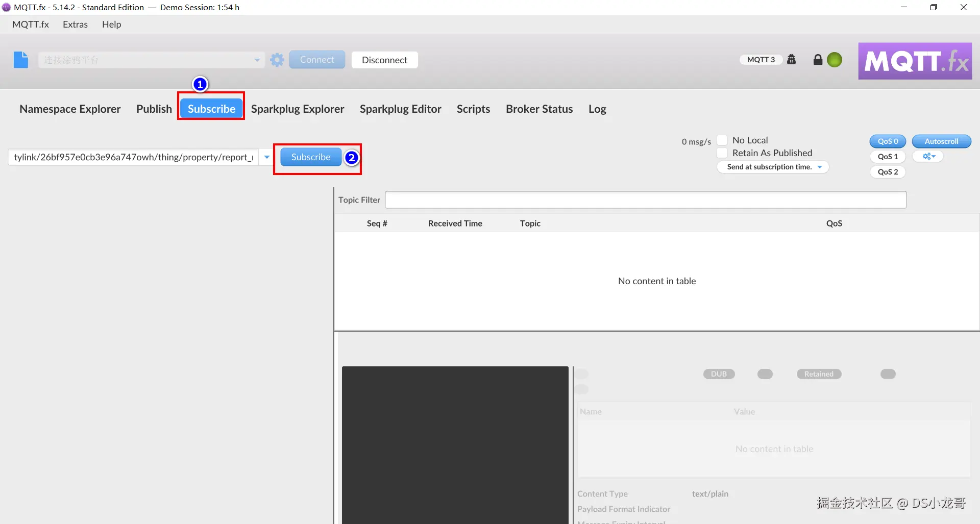Click the Connect button

[317, 60]
